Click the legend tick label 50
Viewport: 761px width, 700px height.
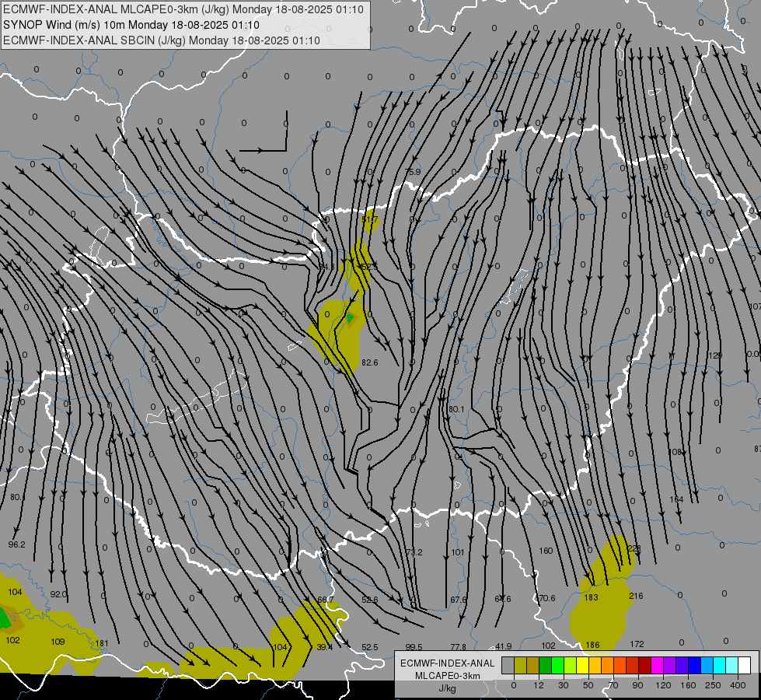coord(588,685)
